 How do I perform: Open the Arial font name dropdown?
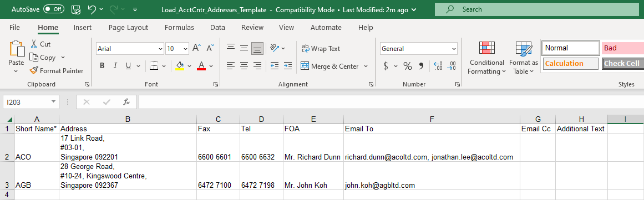(x=160, y=49)
